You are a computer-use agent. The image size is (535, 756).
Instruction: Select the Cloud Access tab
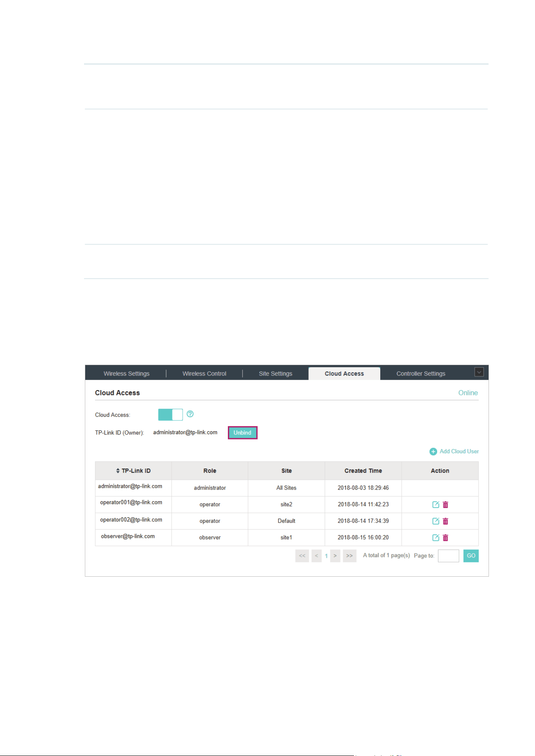[344, 374]
